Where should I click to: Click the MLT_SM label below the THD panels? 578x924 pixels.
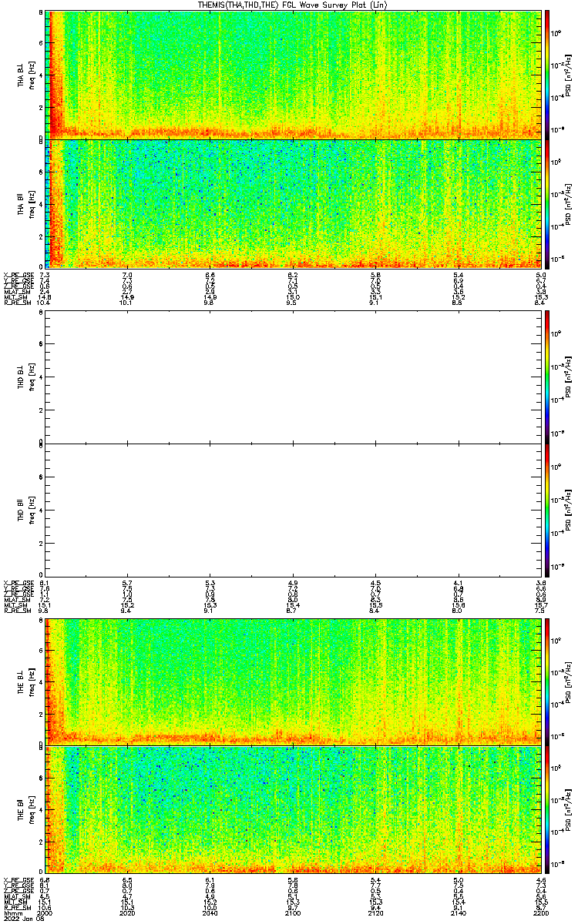point(17,605)
